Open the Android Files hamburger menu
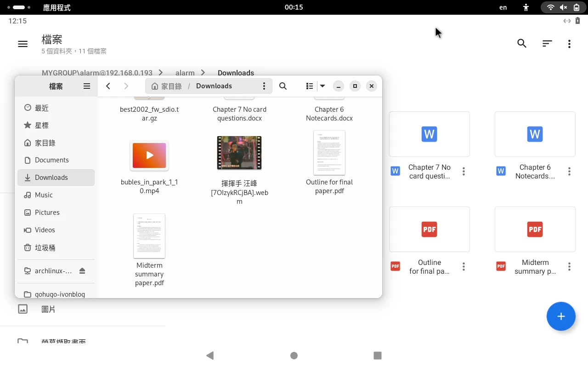Screen dimensions: 588x368 point(23,44)
